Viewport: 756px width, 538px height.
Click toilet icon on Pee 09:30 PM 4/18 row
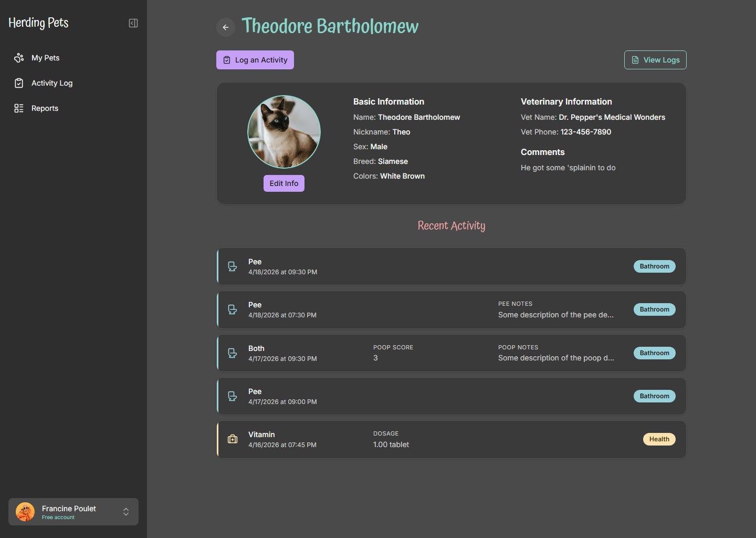[x=233, y=266]
